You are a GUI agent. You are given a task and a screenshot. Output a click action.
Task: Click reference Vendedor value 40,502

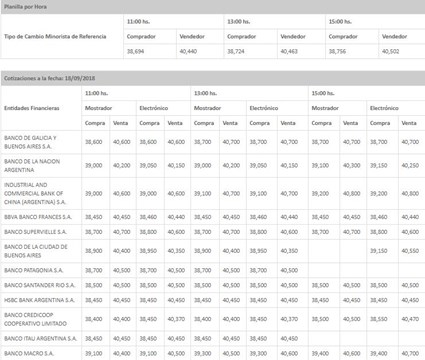(x=391, y=51)
